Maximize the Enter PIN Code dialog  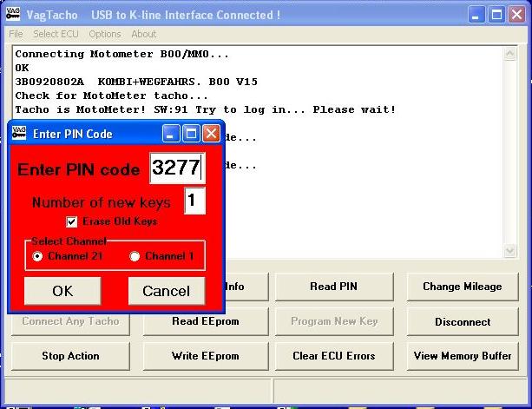(191, 133)
